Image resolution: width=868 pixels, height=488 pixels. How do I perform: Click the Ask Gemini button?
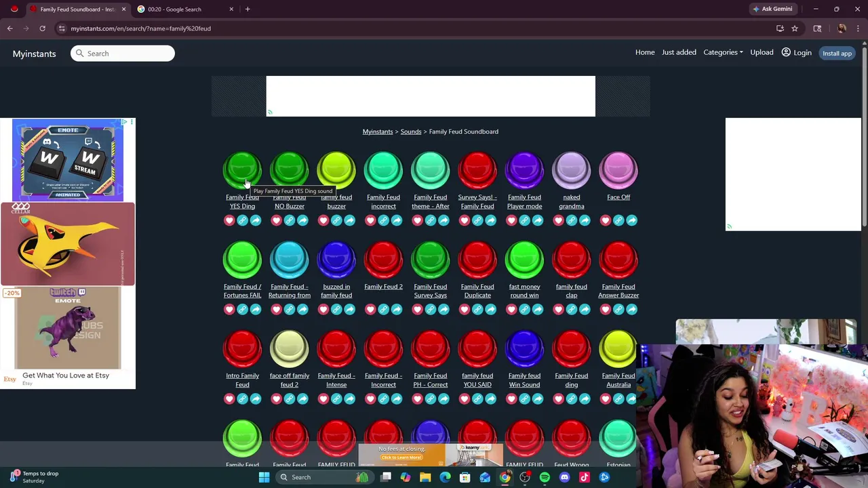click(x=772, y=9)
